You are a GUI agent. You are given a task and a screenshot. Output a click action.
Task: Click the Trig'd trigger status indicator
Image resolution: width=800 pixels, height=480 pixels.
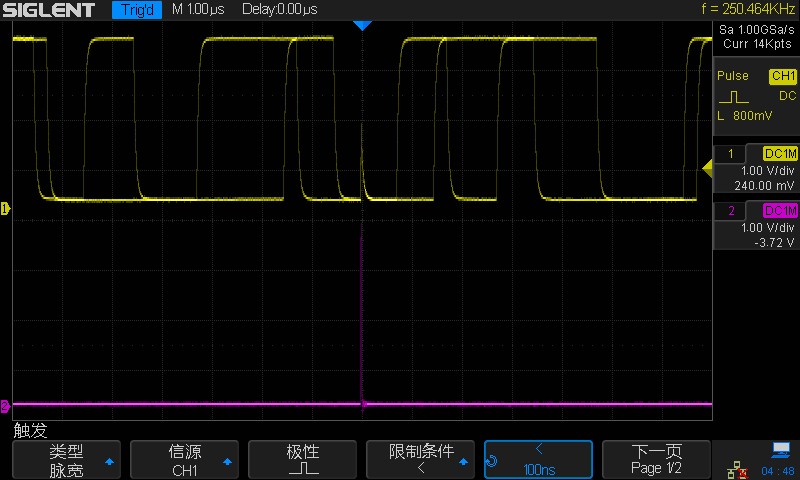pyautogui.click(x=137, y=10)
